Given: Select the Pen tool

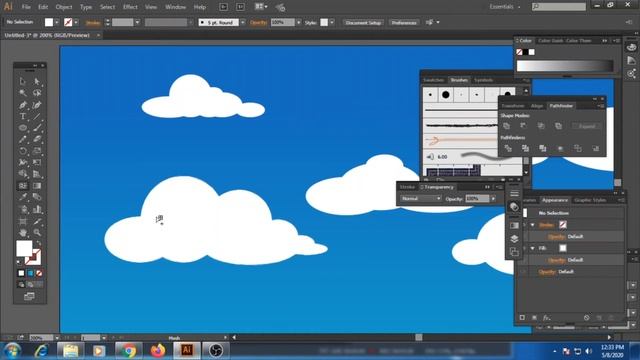Looking at the screenshot, I should pos(22,105).
